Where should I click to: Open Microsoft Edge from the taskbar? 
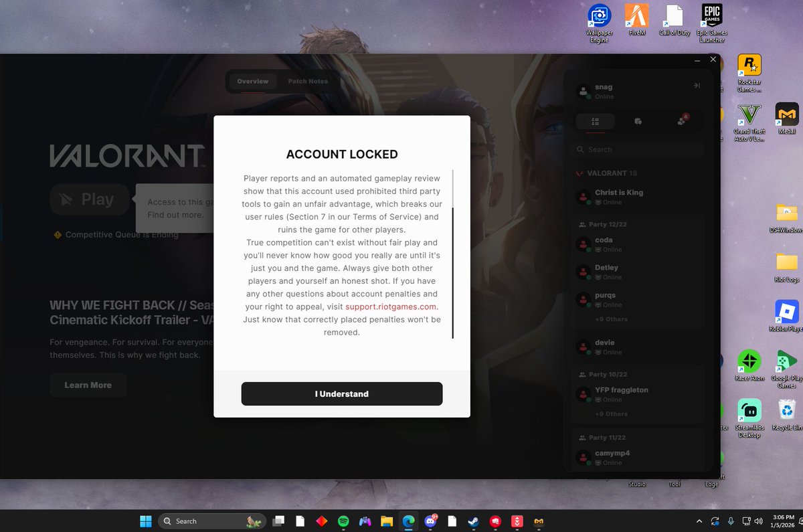(408, 521)
